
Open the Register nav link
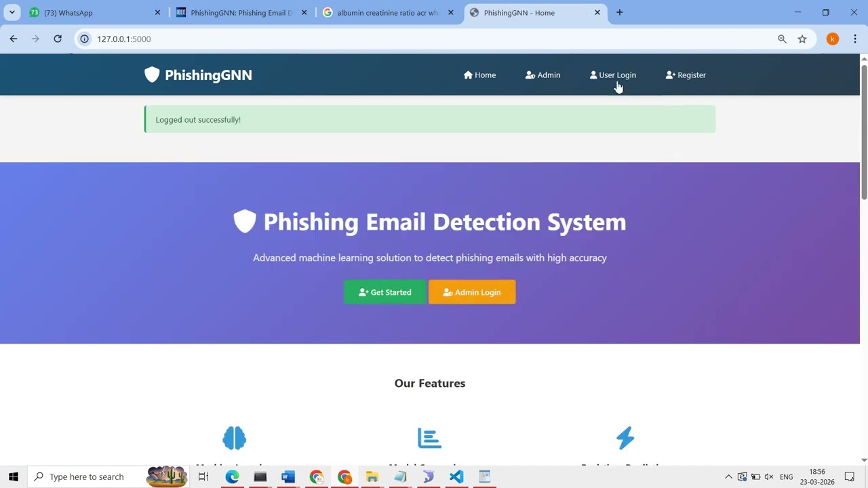coord(686,75)
